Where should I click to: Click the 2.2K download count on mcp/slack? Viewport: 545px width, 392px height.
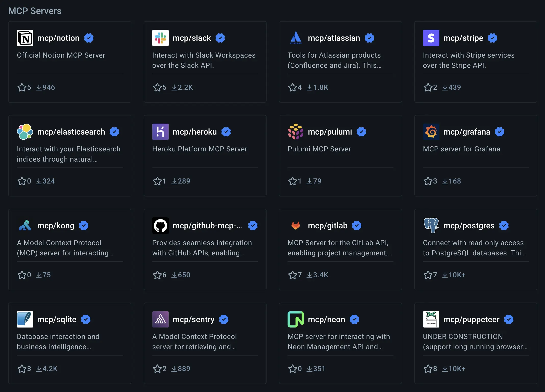pos(185,87)
